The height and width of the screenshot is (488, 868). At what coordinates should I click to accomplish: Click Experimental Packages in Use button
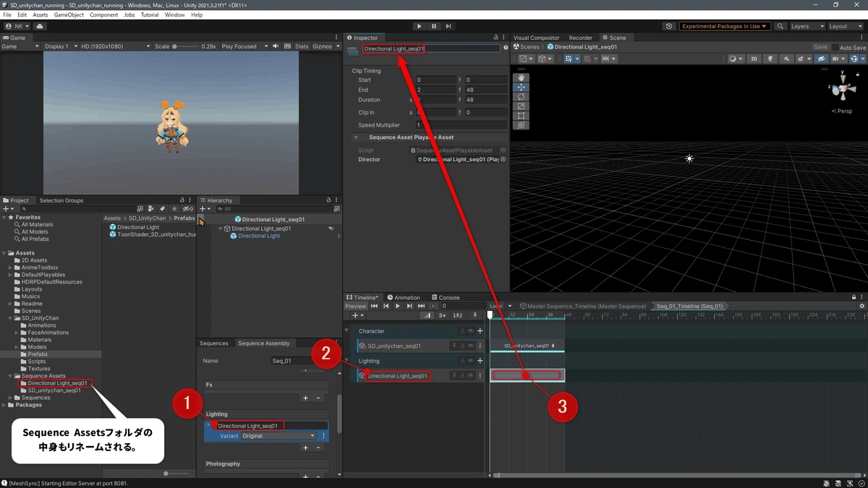click(723, 26)
